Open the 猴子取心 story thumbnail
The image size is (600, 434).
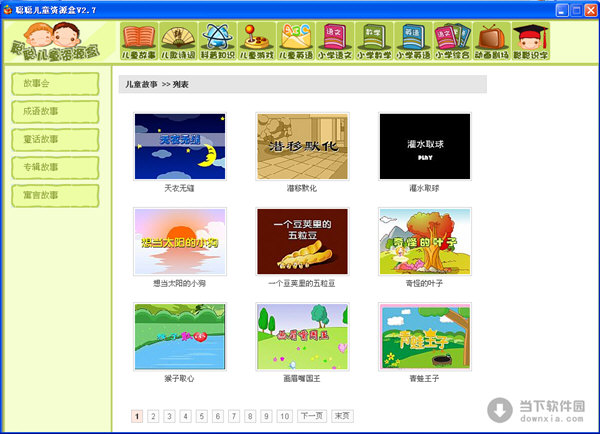pyautogui.click(x=180, y=336)
